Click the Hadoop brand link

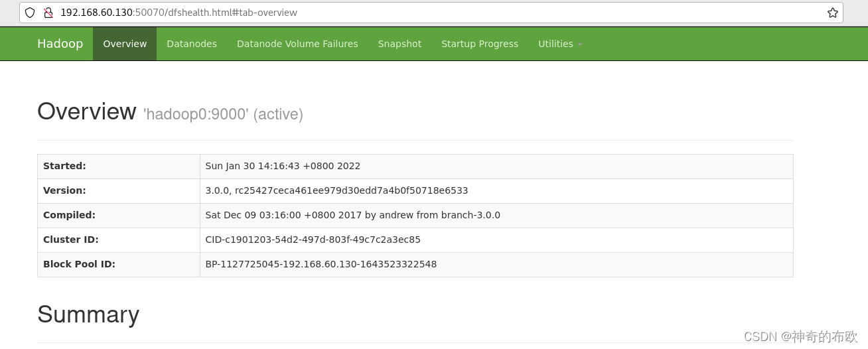click(x=60, y=44)
